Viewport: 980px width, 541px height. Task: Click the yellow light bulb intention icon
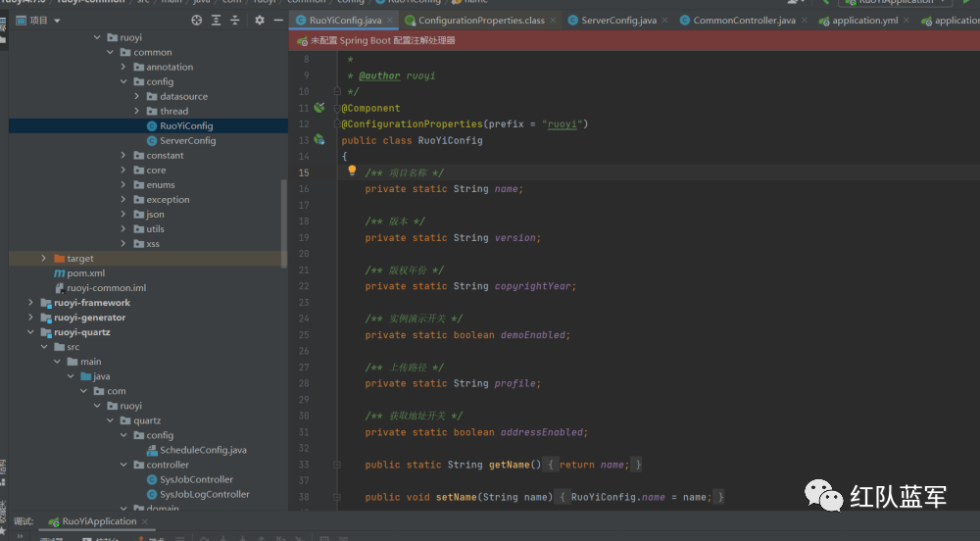coord(352,171)
